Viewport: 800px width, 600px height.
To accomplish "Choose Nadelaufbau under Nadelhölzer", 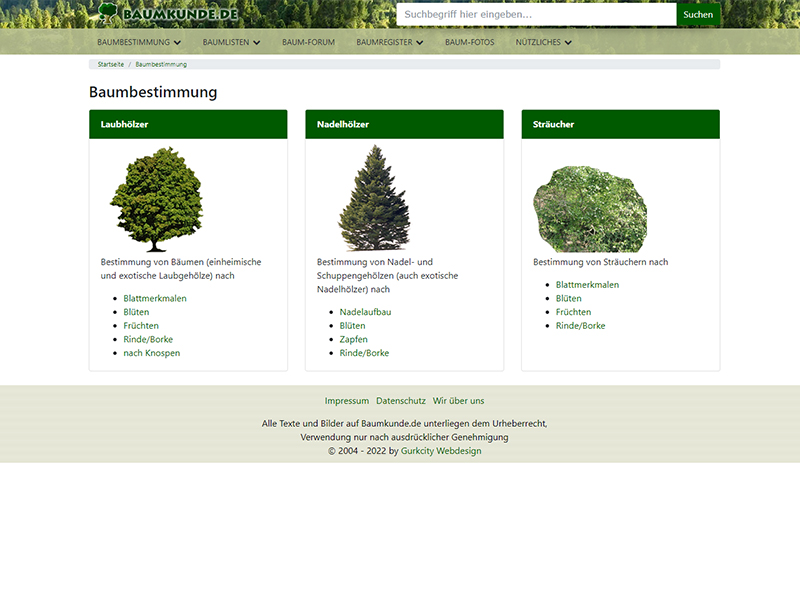I will (x=365, y=312).
